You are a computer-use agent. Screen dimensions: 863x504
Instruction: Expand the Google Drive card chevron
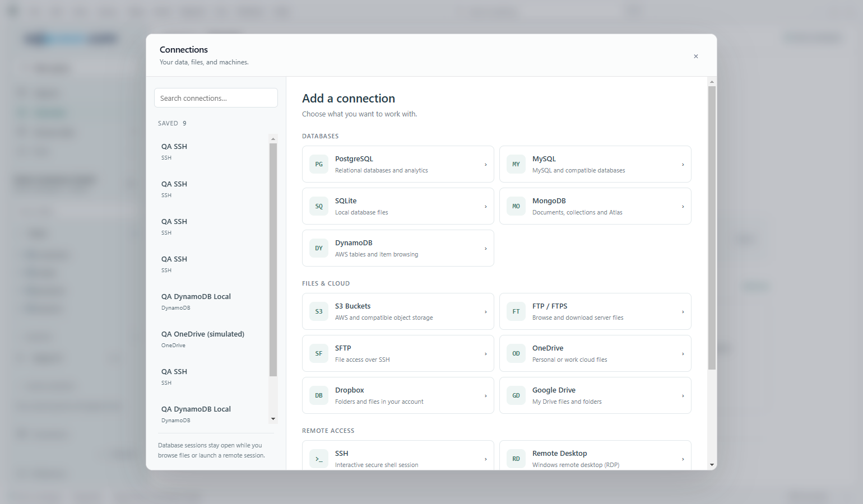coord(683,396)
